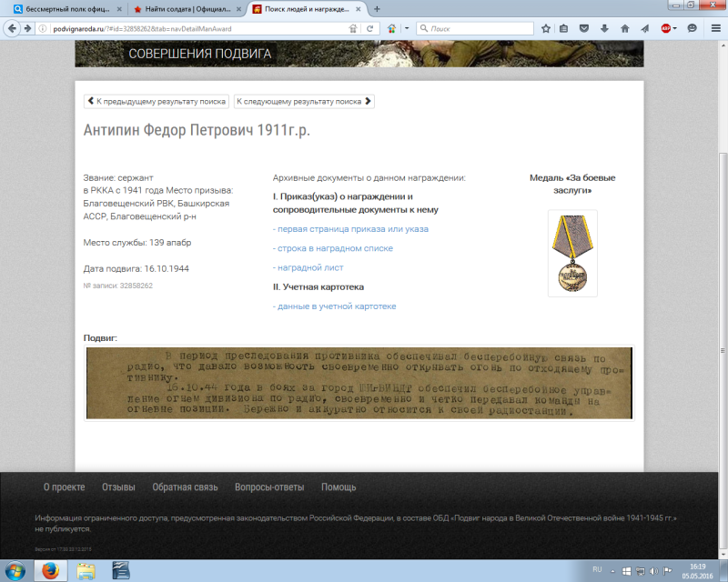Open a new browser tab

[377, 9]
